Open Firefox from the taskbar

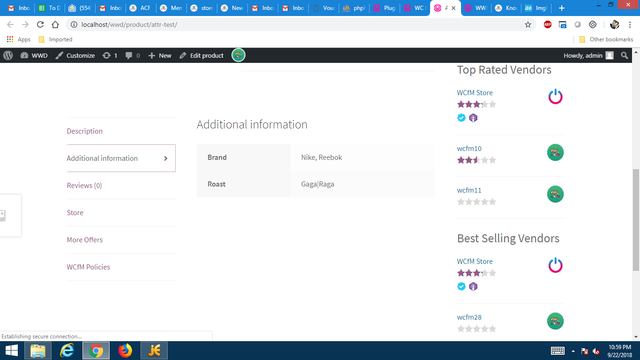125,351
